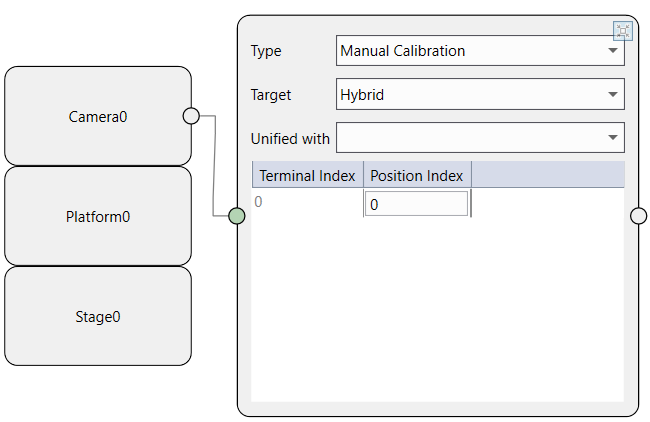This screenshot has width=650, height=422.
Task: Select the Platform0 node
Action: [x=98, y=216]
